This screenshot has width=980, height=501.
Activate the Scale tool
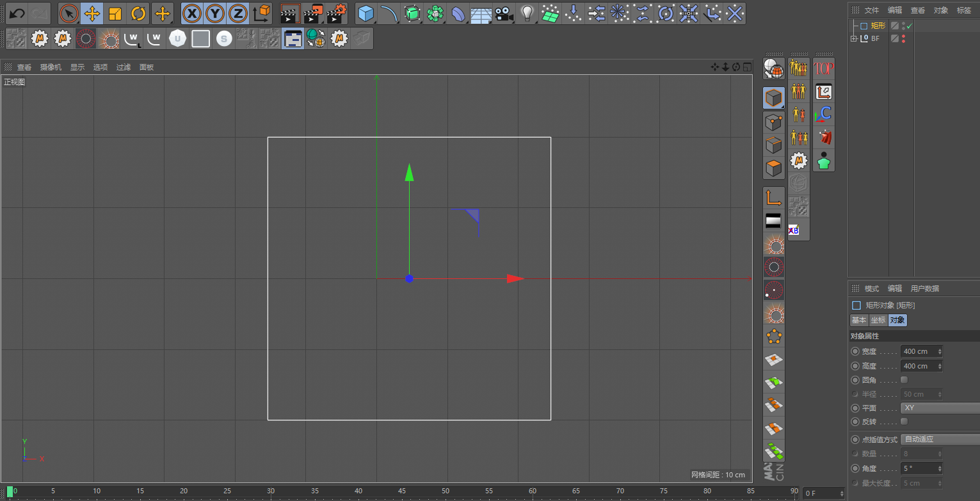(115, 13)
